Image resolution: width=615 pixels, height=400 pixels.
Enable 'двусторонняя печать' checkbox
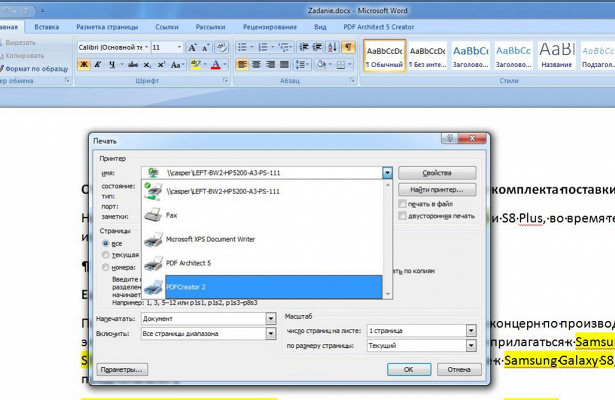coord(402,216)
